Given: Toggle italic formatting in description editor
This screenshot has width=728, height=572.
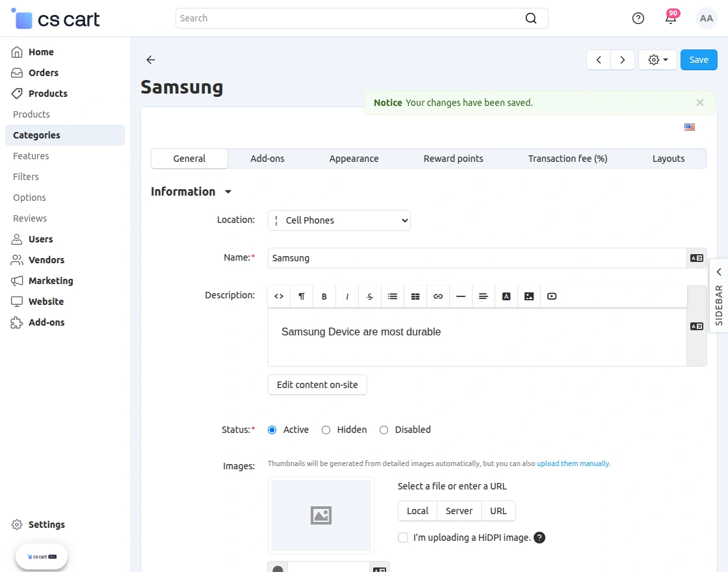Looking at the screenshot, I should click(347, 296).
